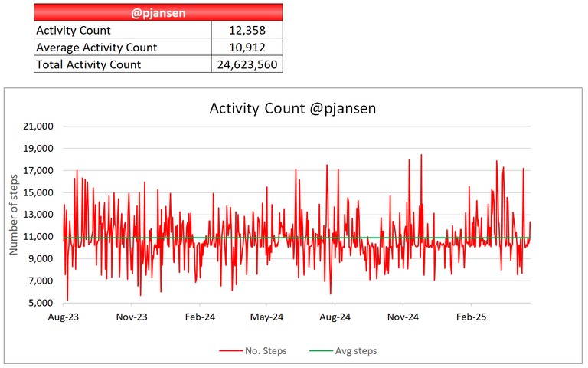This screenshot has width=588, height=368.
Task: Click the 21,000 y-axis label
Action: click(x=38, y=127)
